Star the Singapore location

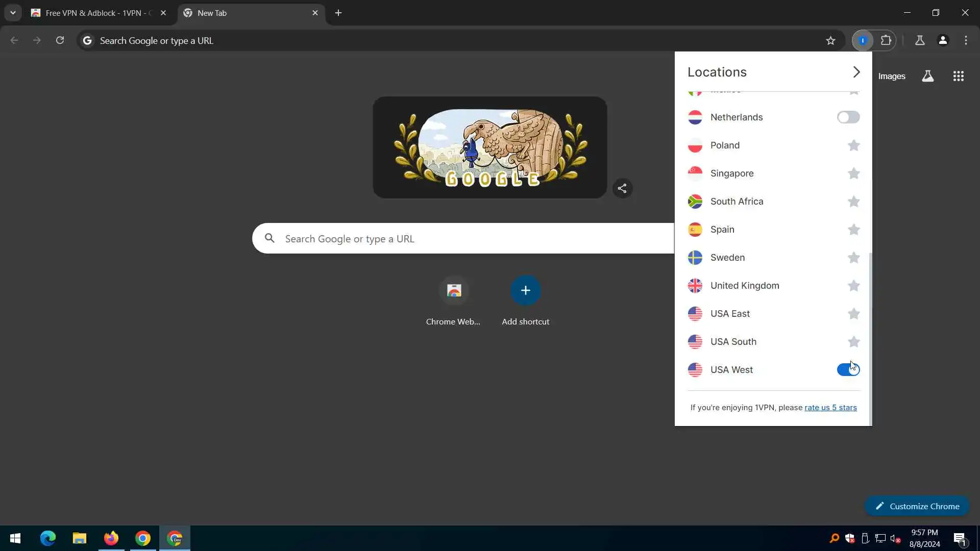pyautogui.click(x=853, y=173)
